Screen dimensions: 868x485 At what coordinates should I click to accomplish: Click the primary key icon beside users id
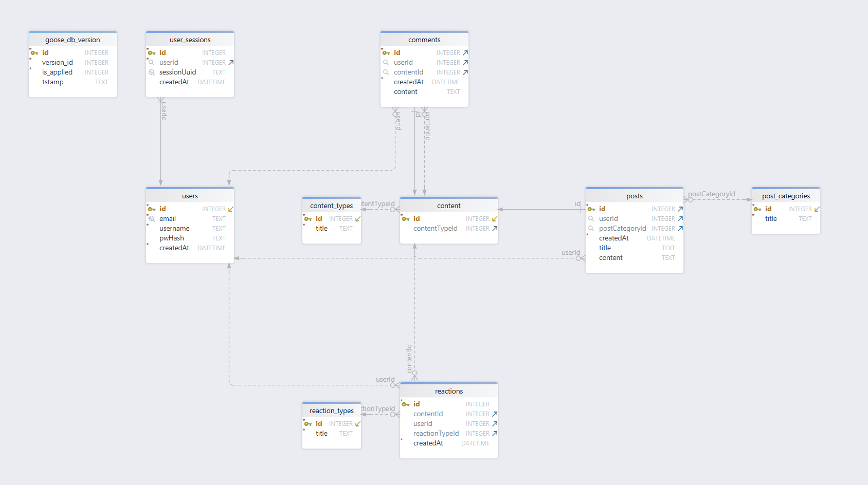point(151,209)
